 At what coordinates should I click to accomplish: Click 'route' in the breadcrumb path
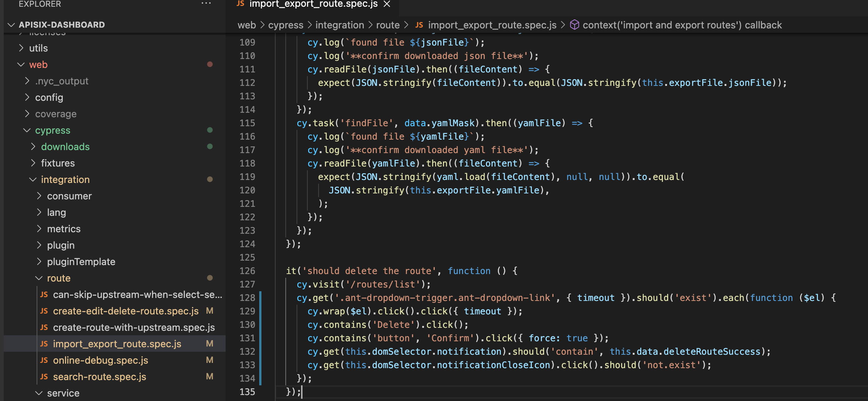(x=388, y=25)
